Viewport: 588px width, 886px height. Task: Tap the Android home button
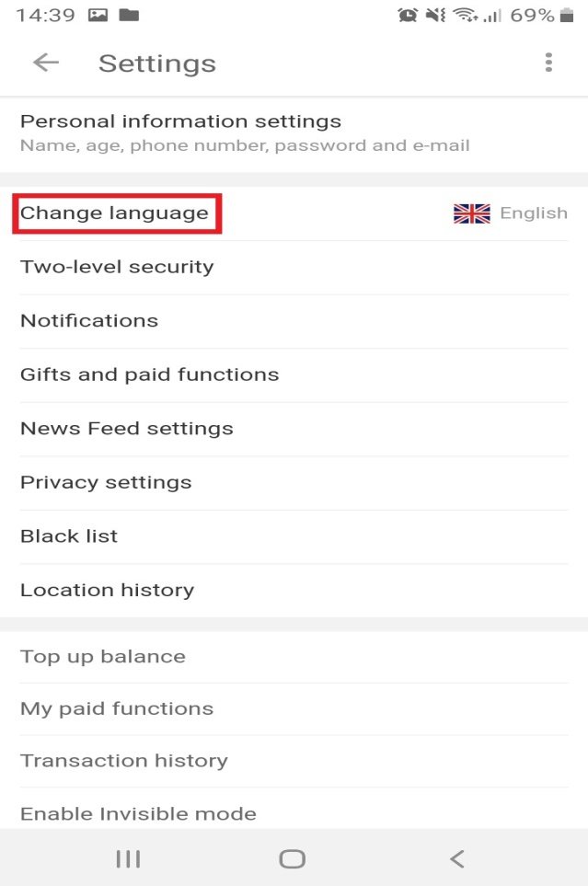pyautogui.click(x=293, y=859)
